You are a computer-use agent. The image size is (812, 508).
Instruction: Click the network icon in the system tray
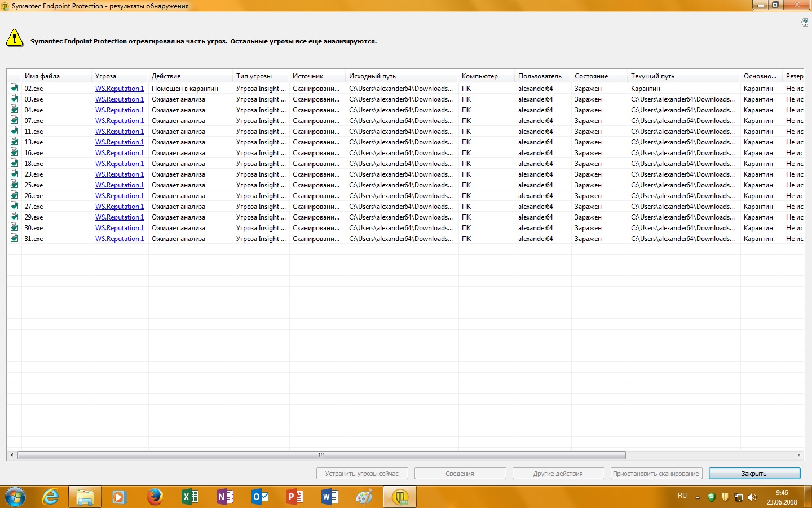[739, 497]
